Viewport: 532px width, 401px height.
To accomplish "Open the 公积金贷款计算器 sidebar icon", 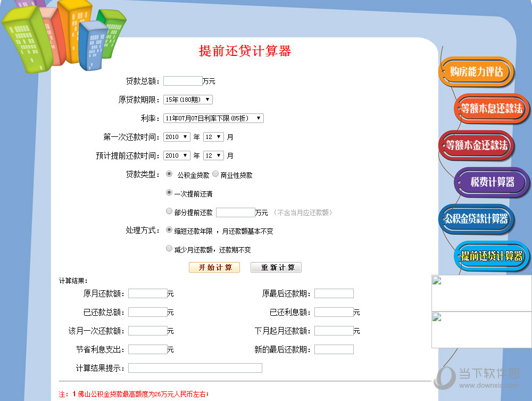I will click(476, 218).
